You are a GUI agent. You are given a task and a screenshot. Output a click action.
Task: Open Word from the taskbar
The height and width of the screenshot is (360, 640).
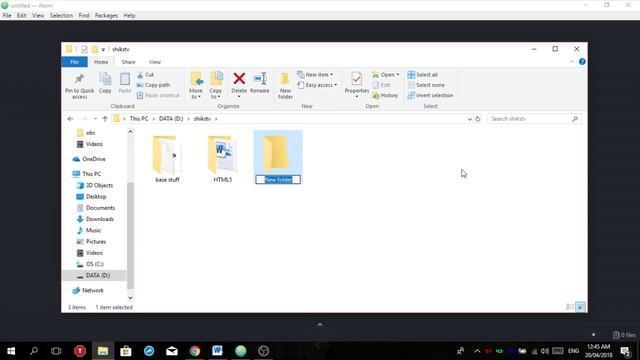pyautogui.click(x=218, y=351)
